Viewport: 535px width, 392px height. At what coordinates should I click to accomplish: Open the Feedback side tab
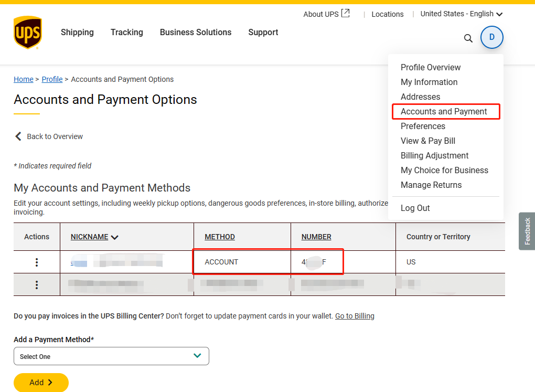tap(527, 231)
